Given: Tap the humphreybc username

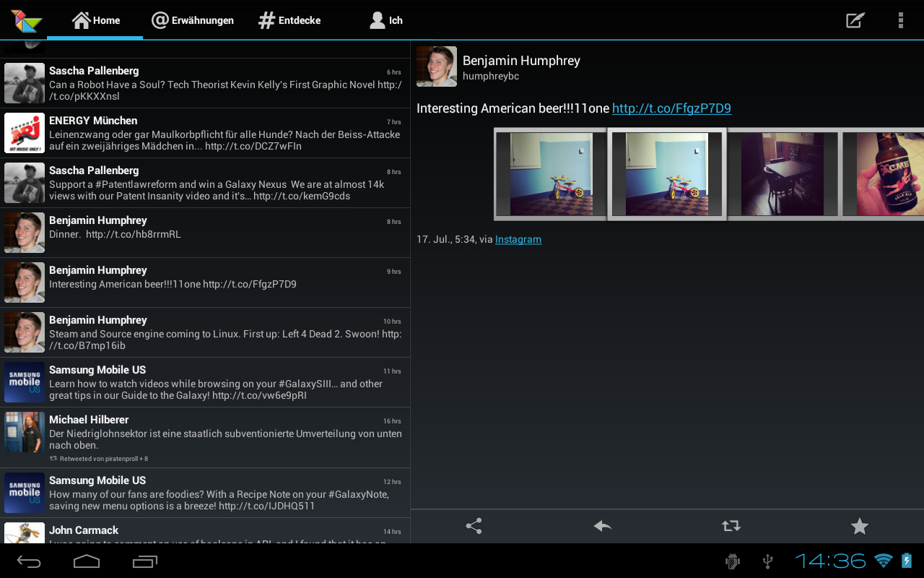Looking at the screenshot, I should tap(491, 77).
